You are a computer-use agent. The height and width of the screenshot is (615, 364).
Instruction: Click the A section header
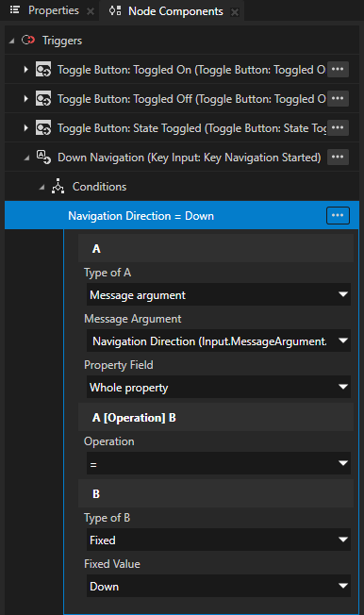point(216,248)
